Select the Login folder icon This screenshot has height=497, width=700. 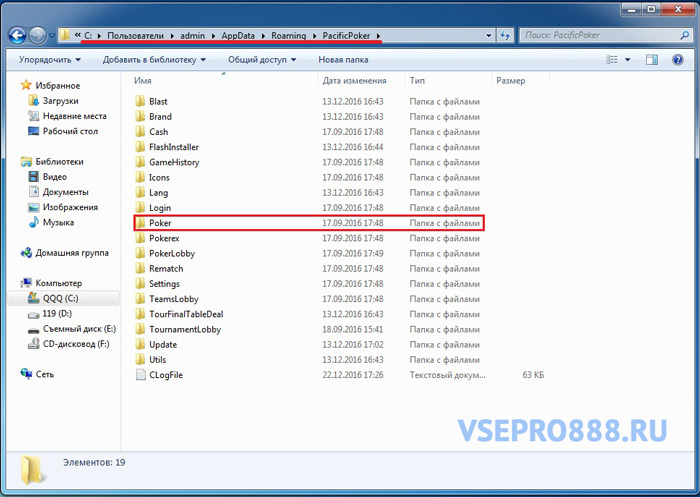[x=140, y=208]
